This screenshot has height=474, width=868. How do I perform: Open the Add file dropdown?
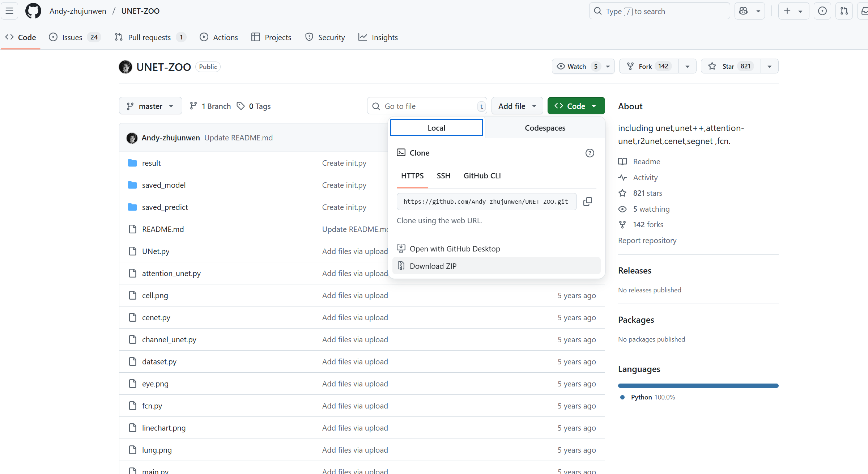pos(517,106)
